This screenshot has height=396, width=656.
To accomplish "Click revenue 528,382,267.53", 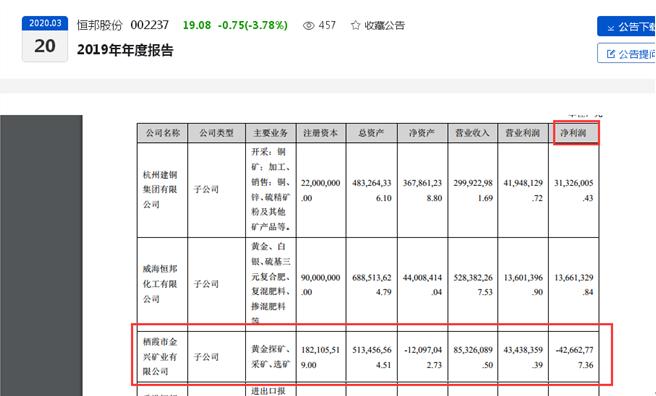I will coord(473,285).
